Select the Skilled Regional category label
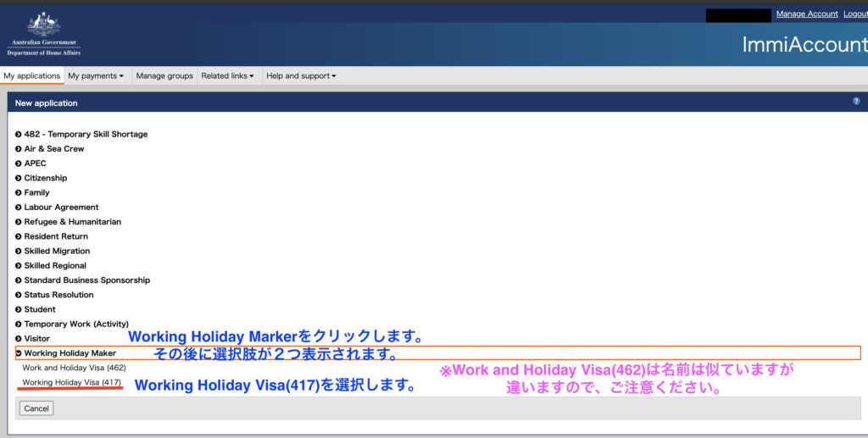The width and height of the screenshot is (868, 438). (x=55, y=265)
